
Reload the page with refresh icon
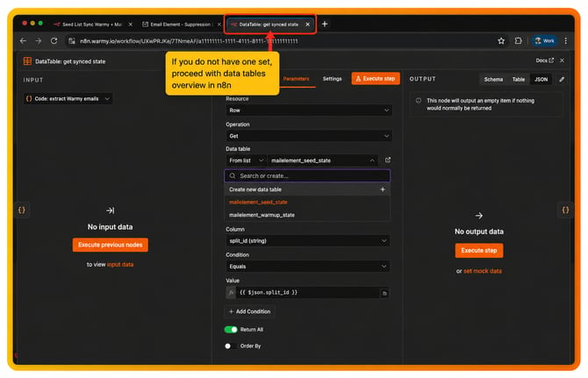(54, 41)
